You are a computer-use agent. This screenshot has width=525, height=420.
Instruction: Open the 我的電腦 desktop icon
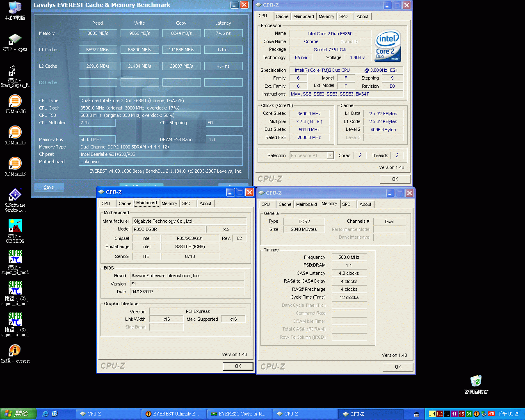(x=15, y=11)
